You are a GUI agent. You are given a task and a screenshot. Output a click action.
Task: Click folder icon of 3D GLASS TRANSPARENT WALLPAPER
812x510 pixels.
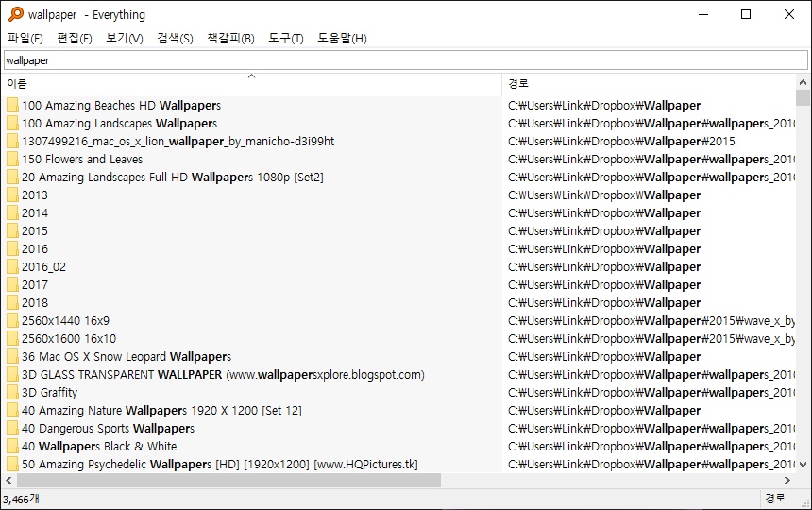tap(12, 375)
